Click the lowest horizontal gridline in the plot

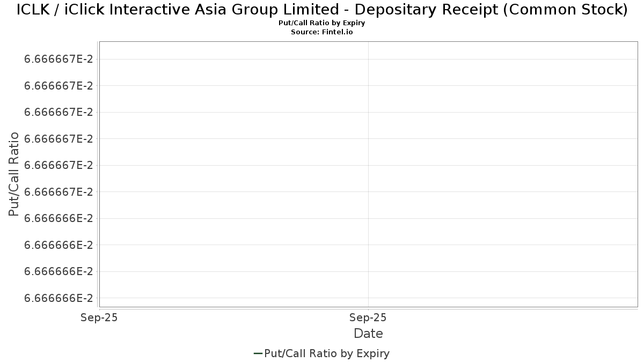368,298
